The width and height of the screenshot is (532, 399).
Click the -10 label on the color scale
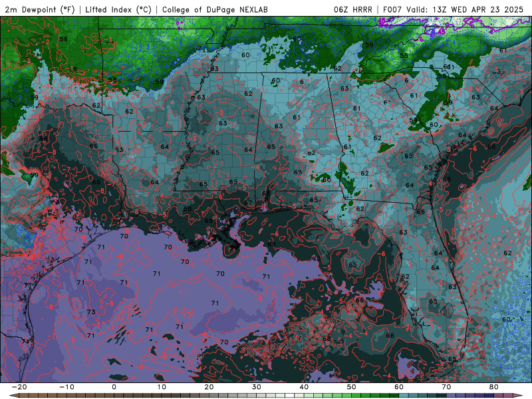coord(66,387)
